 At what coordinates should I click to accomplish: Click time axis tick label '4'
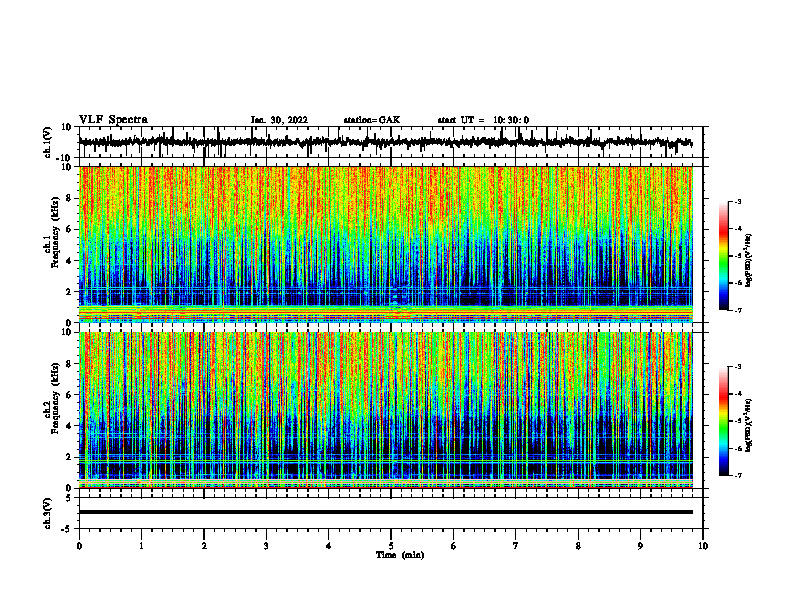(x=329, y=546)
